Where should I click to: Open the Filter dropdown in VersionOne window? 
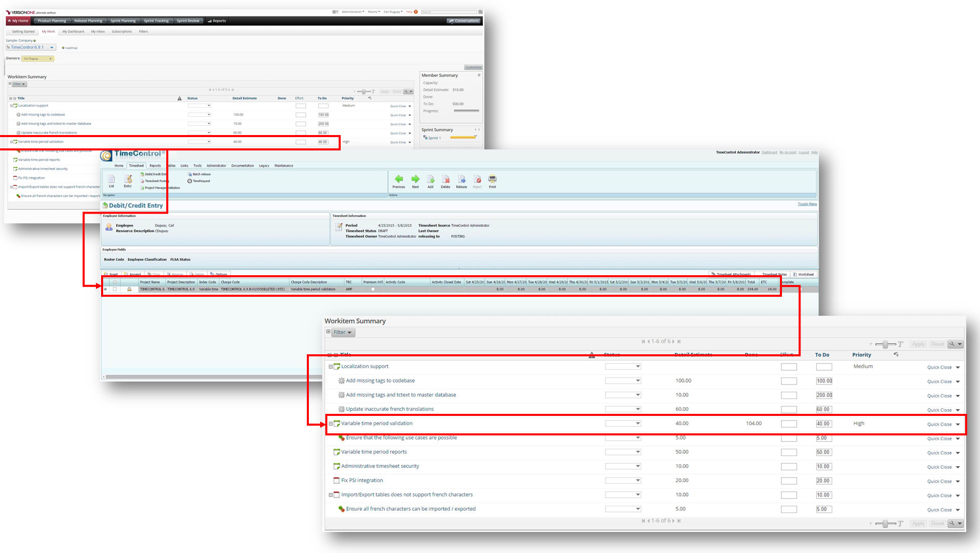coord(19,84)
